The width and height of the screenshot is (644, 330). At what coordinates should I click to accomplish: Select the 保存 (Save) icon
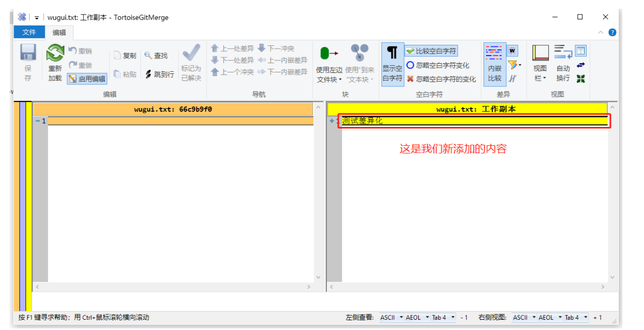[x=28, y=52]
